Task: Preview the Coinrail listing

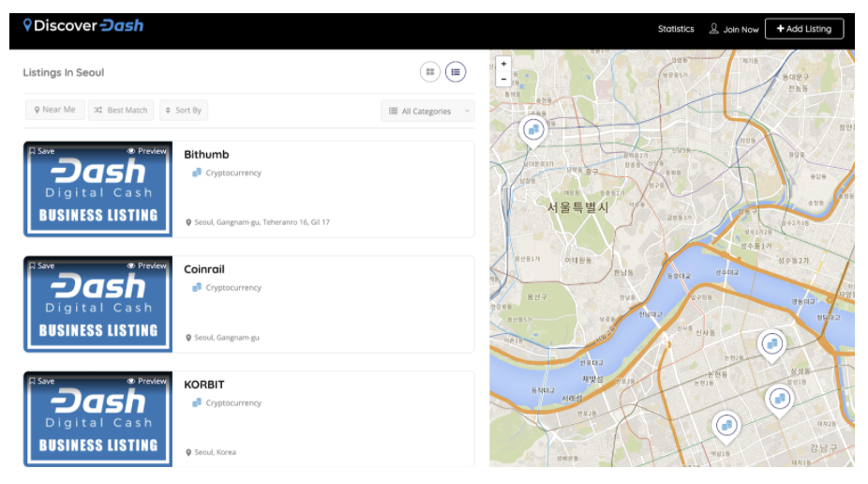Action: [146, 265]
